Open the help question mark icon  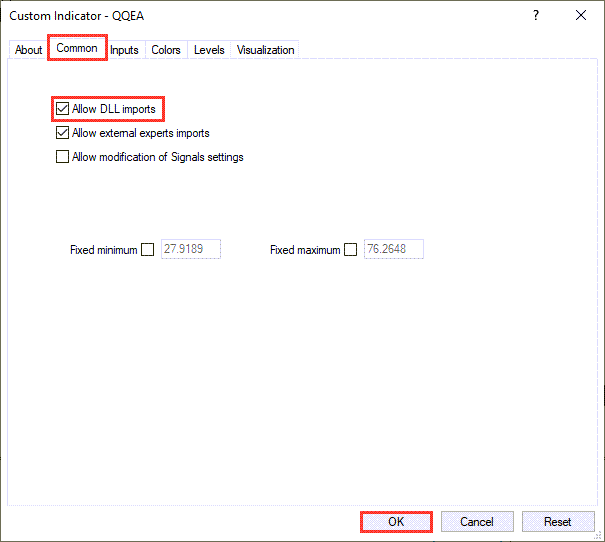[x=536, y=15]
